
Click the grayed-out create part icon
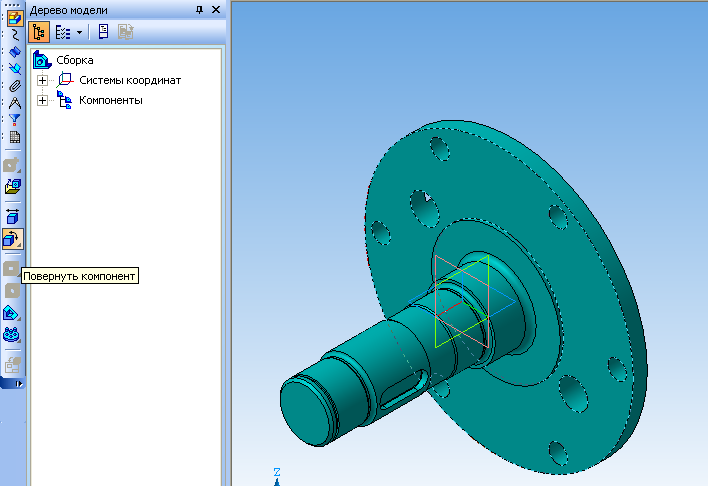point(12,165)
